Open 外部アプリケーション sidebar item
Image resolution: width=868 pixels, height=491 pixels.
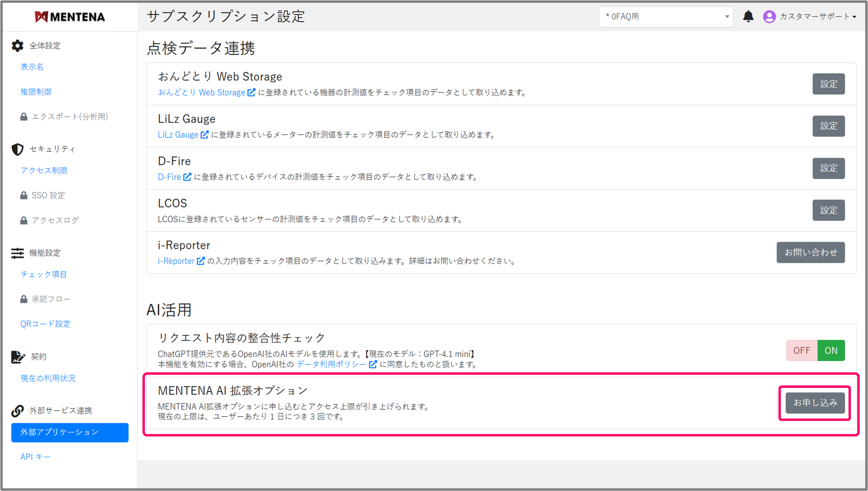click(x=70, y=432)
